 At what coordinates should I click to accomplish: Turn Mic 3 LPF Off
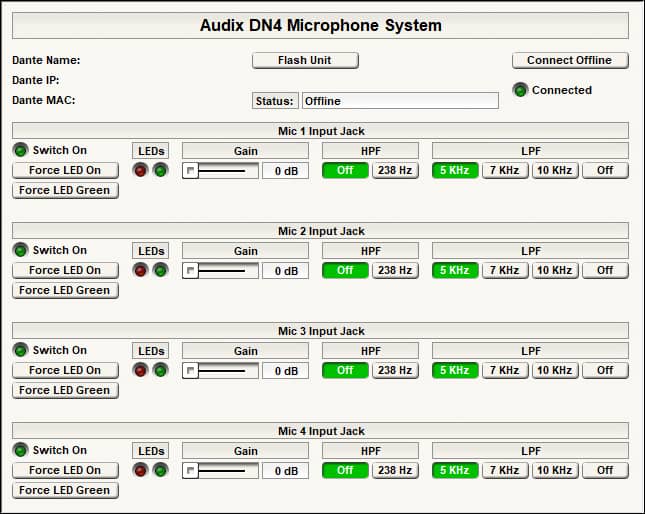point(605,370)
